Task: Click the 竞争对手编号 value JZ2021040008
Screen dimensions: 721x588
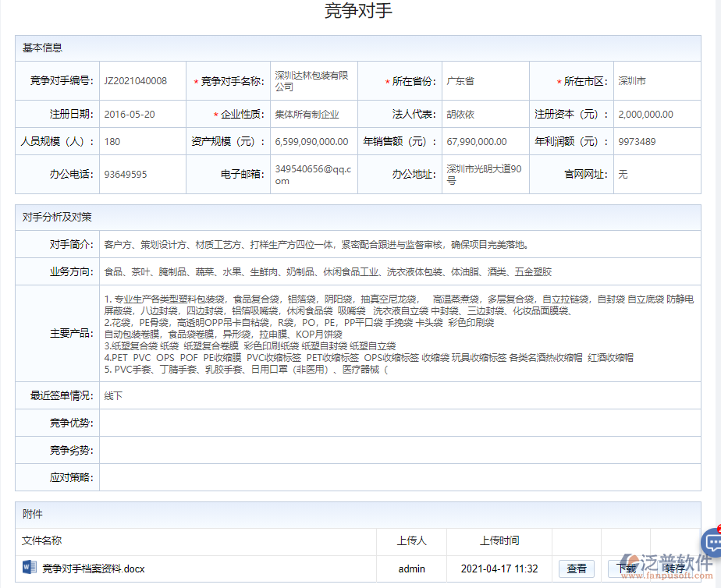Action: (135, 81)
